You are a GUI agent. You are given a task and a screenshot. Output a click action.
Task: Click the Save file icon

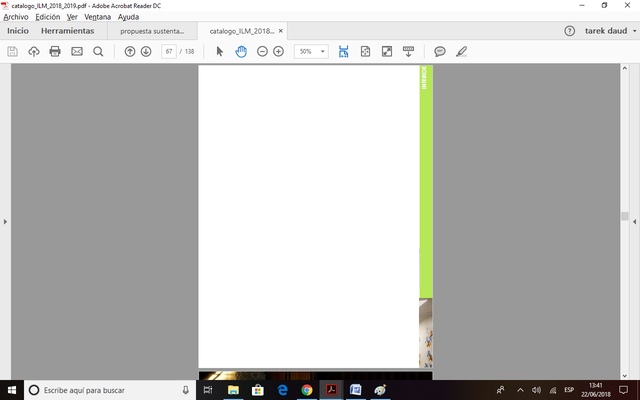[12, 51]
